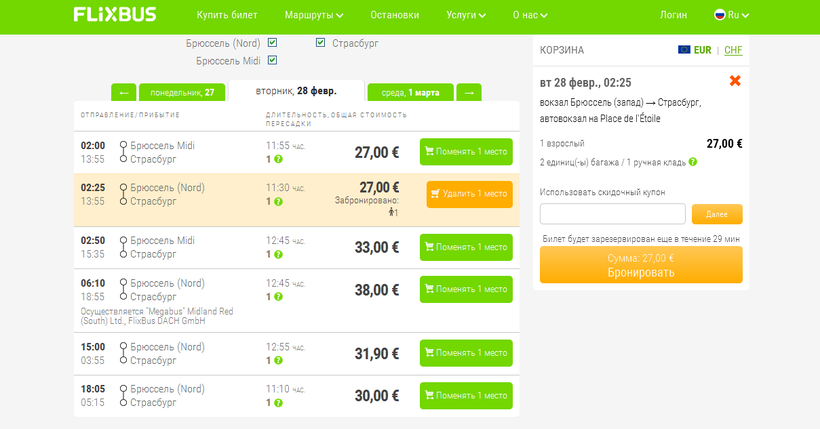Click transfer info icon for the 18:05 trip
Image resolution: width=820 pixels, height=429 pixels.
point(278,402)
